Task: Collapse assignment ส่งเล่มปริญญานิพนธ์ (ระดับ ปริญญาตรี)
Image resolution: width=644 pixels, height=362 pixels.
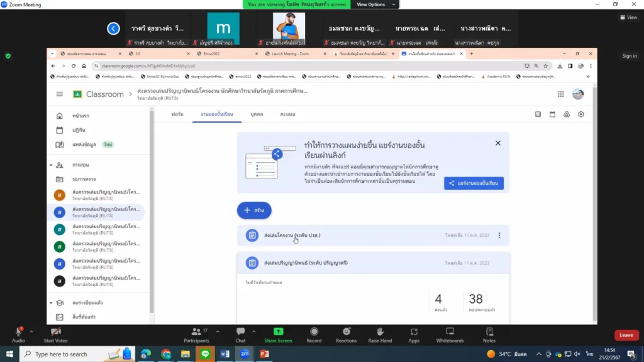Action: [306, 263]
